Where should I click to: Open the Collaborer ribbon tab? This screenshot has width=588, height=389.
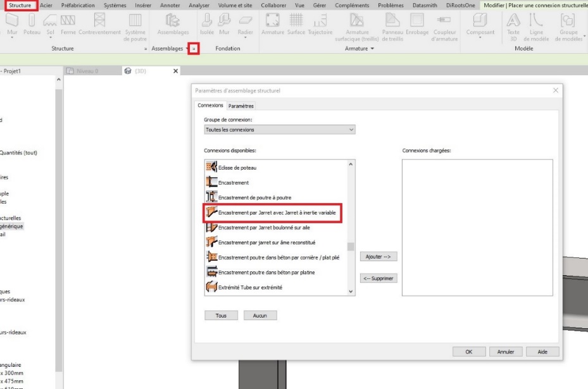click(x=273, y=5)
